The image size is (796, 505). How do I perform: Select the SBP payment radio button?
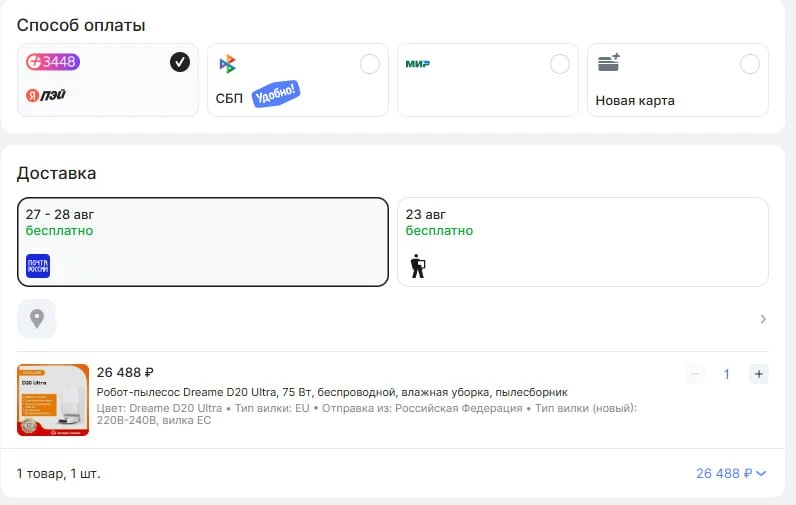point(370,64)
